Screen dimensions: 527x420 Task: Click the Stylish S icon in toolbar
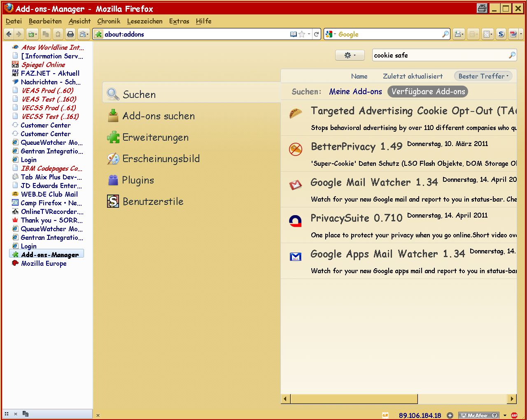501,34
